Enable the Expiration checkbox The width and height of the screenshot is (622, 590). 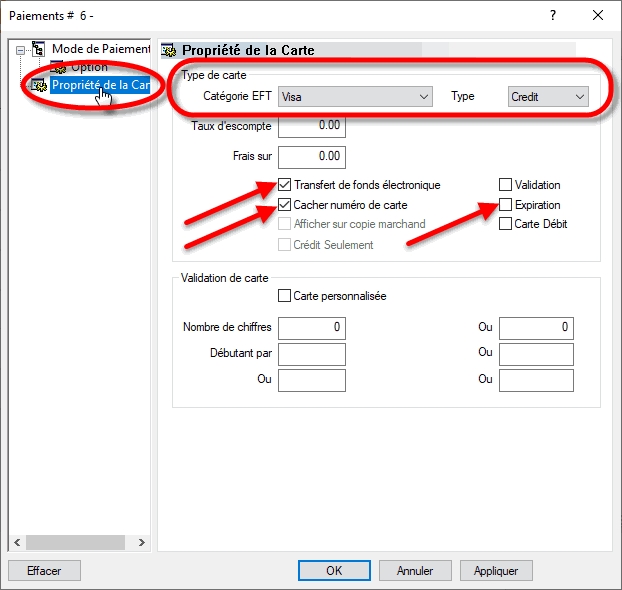coord(506,205)
